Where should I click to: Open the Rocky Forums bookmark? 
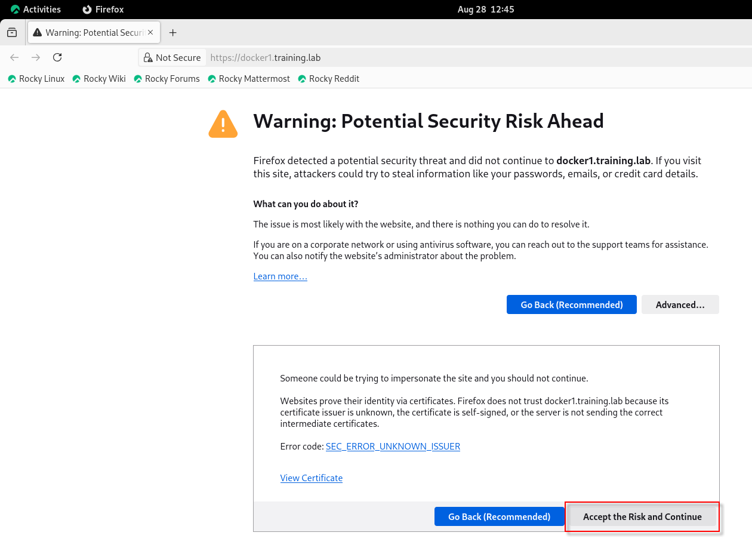pos(167,79)
